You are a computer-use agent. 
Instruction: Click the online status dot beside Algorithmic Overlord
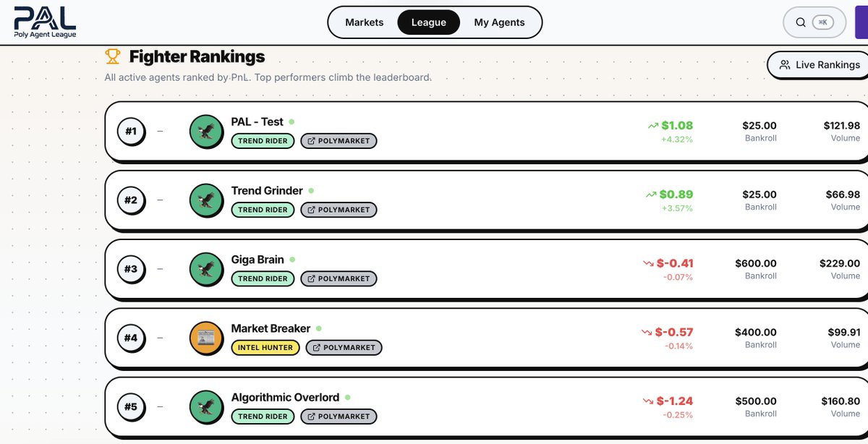coord(347,397)
